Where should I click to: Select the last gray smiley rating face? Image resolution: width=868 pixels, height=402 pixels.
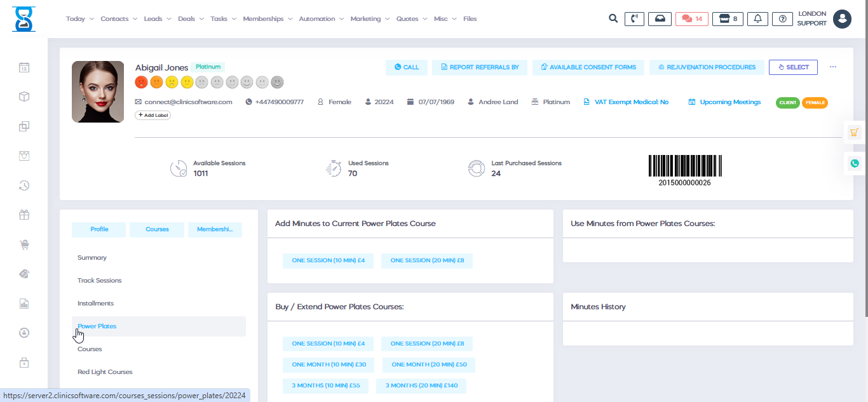(277, 82)
